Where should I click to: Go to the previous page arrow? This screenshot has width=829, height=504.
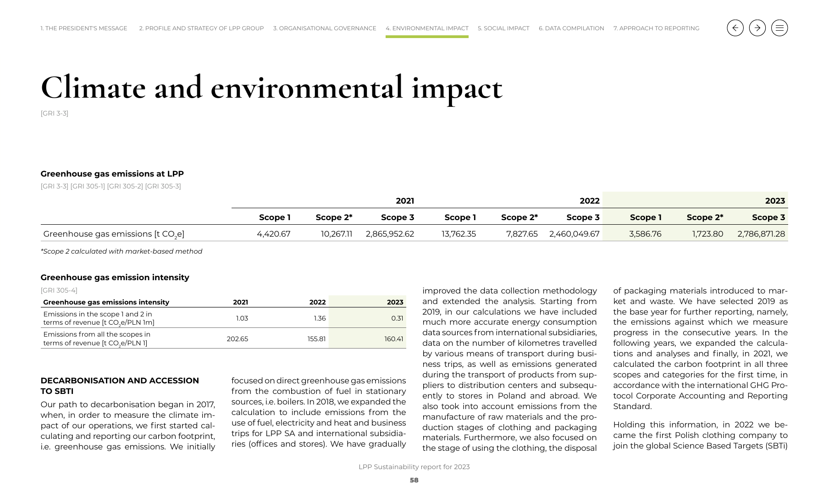[x=735, y=28]
